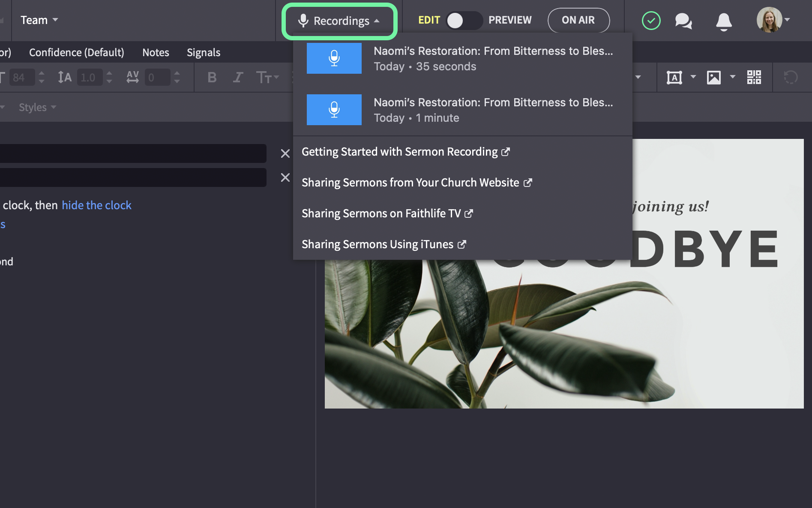Click the undo/reset circular arrow icon
The image size is (812, 508).
(x=791, y=77)
